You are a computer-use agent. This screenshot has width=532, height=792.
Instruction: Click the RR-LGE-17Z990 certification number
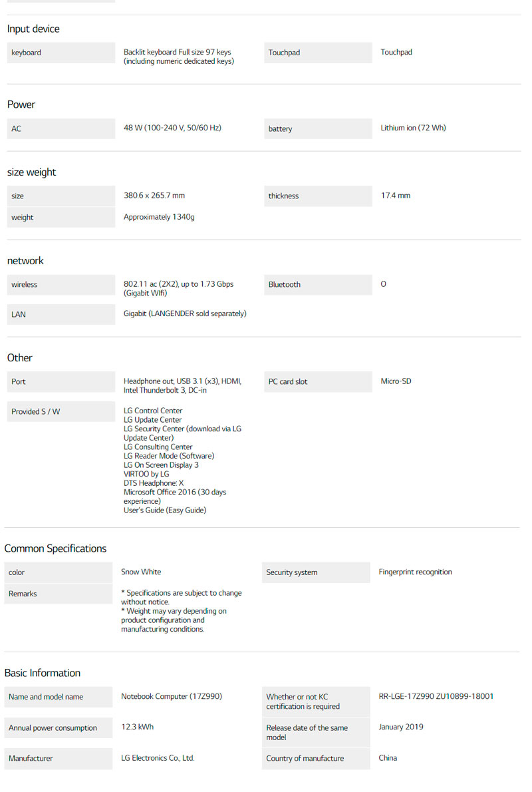436,697
